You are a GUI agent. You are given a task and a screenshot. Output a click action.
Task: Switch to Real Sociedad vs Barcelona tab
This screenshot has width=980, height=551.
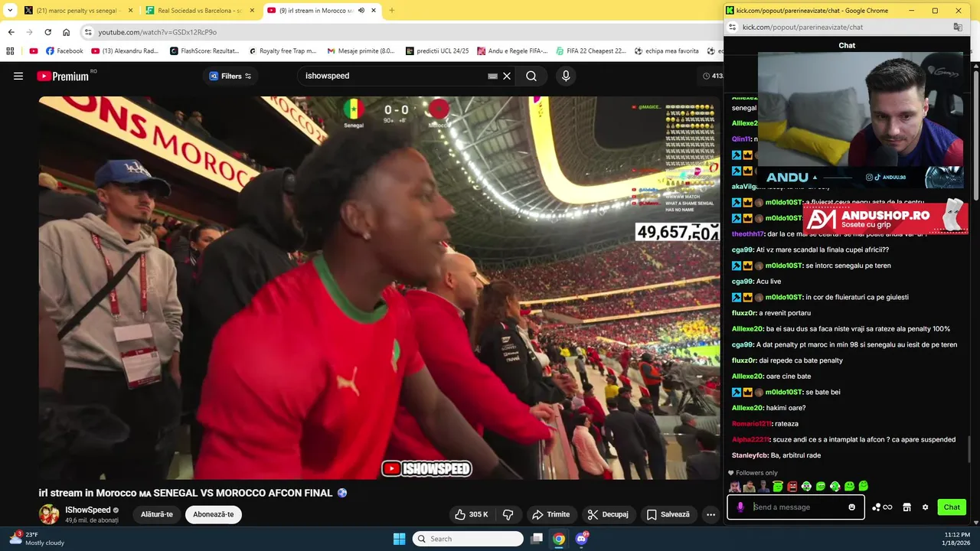tap(199, 11)
